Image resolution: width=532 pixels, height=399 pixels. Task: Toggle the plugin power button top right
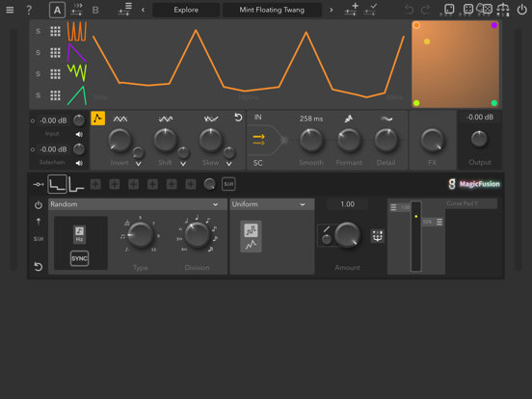(x=521, y=10)
